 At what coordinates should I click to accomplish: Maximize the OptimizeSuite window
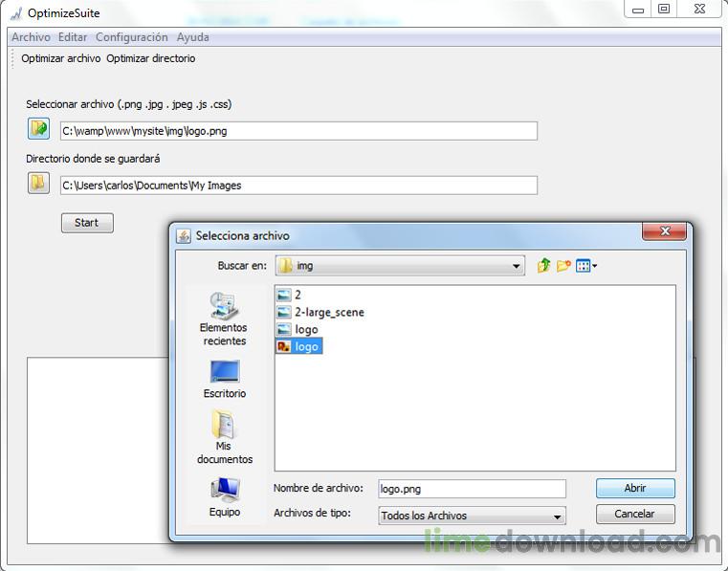pyautogui.click(x=665, y=10)
